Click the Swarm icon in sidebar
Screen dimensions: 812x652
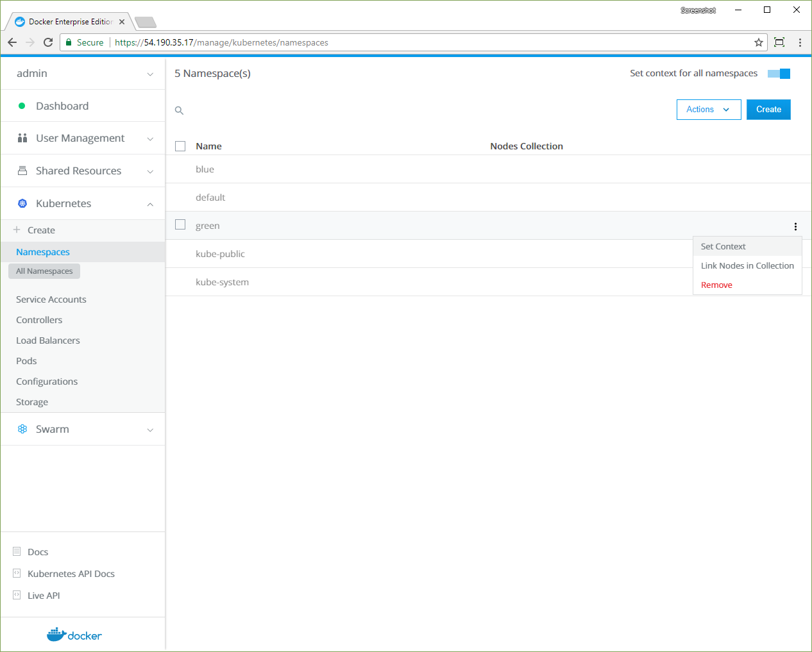22,429
